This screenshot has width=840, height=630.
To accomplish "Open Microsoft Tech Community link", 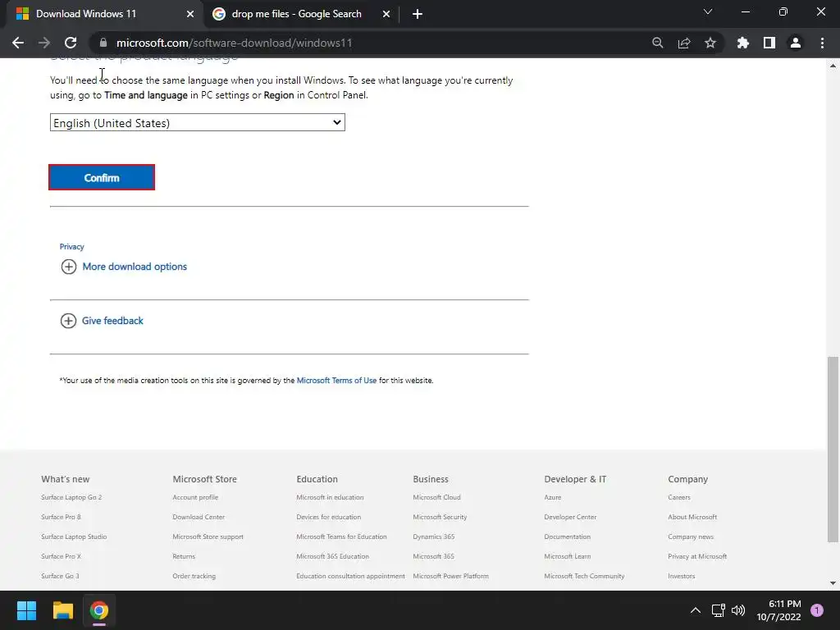I will pyautogui.click(x=584, y=577).
